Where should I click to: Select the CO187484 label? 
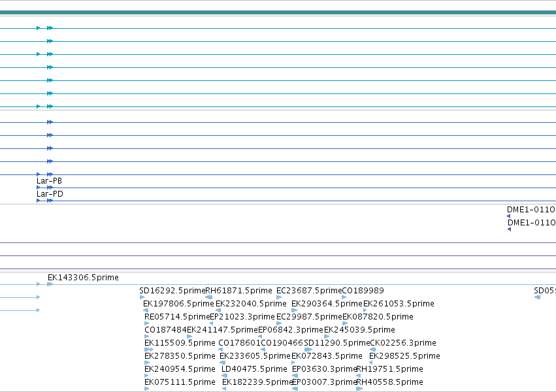tap(165, 330)
